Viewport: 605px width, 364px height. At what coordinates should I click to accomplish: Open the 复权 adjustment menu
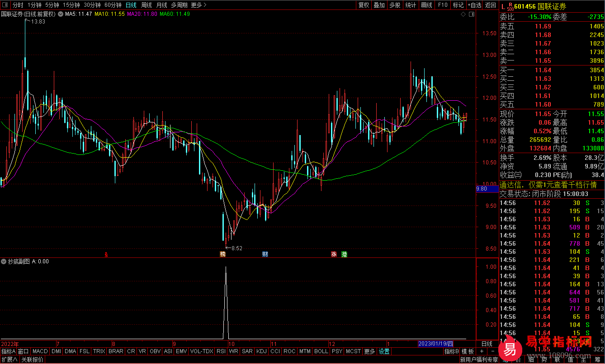coord(364,5)
